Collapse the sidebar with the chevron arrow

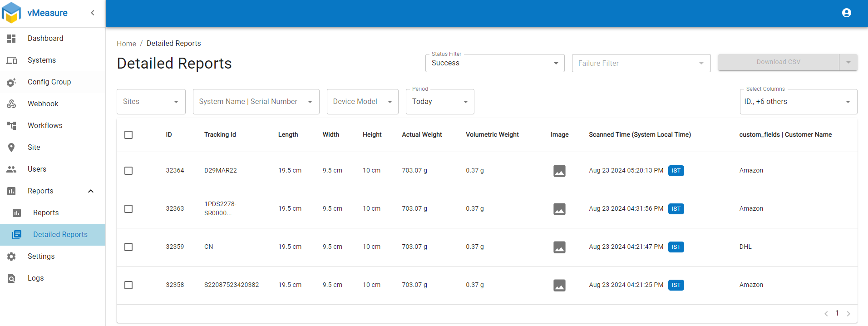(93, 13)
